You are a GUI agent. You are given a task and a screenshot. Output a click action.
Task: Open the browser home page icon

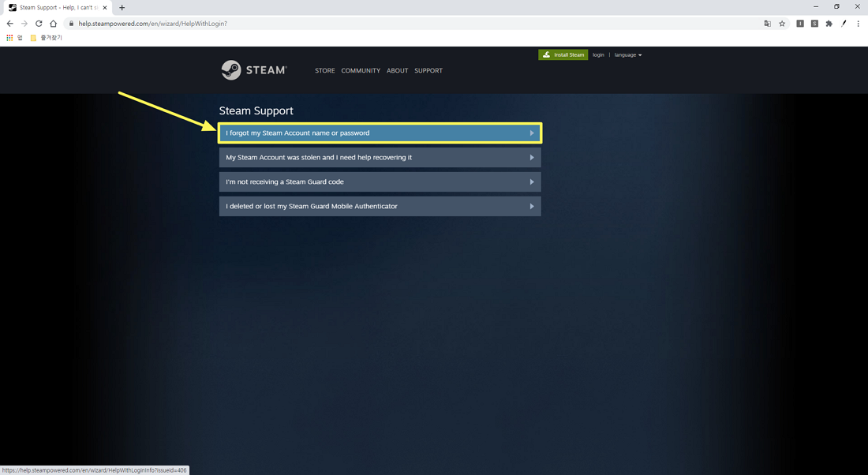pos(53,24)
